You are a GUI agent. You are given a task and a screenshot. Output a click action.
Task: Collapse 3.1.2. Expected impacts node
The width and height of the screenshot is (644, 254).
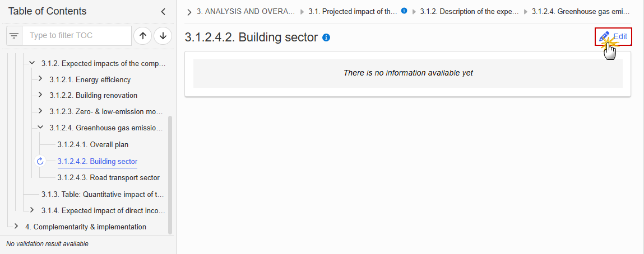point(31,64)
